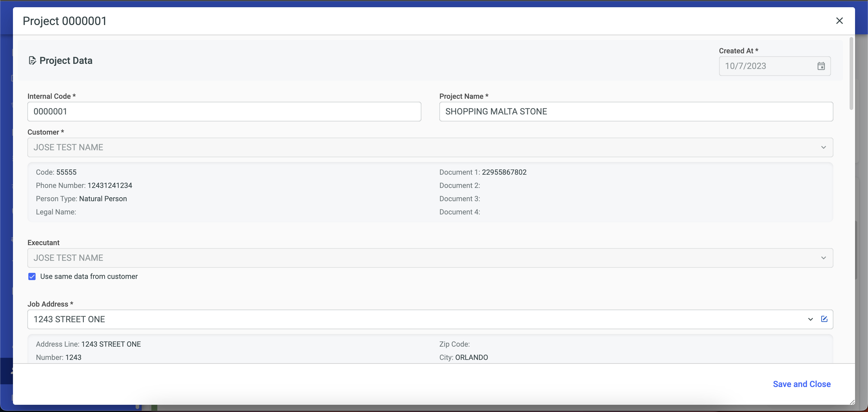Click the Customer field's chevron arrow

pos(823,148)
